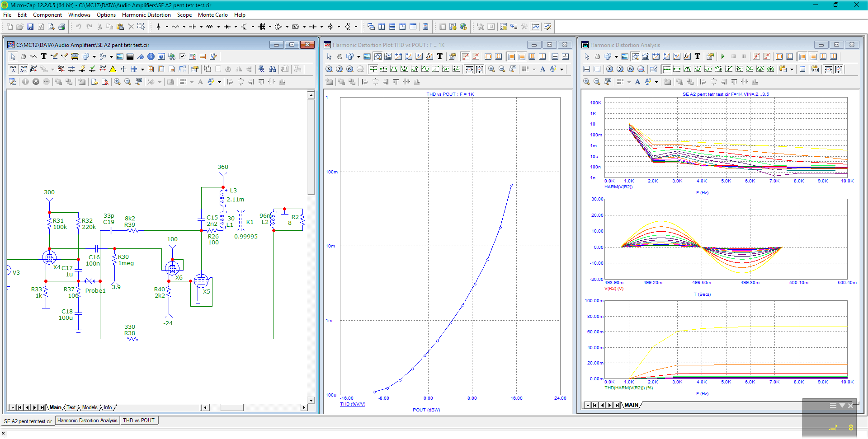This screenshot has height=439, width=868.
Task: Activate the Pan hand tool in schematic window
Action: (23, 56)
